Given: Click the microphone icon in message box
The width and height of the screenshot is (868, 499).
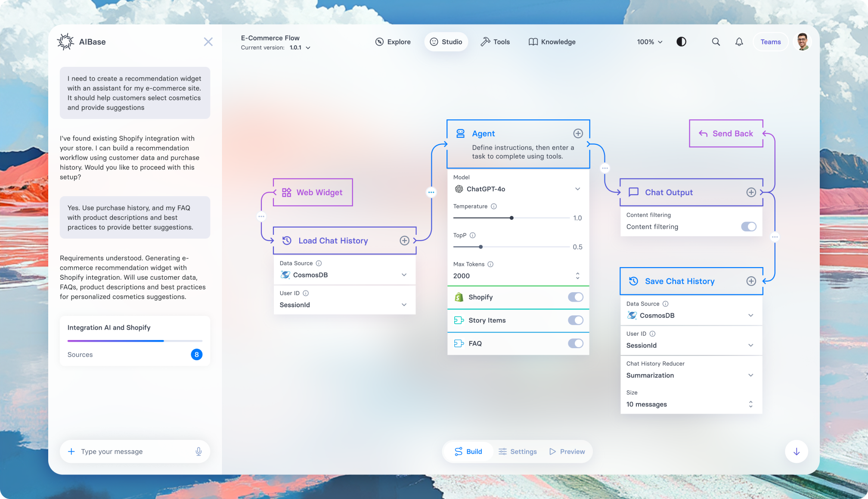Looking at the screenshot, I should (198, 452).
